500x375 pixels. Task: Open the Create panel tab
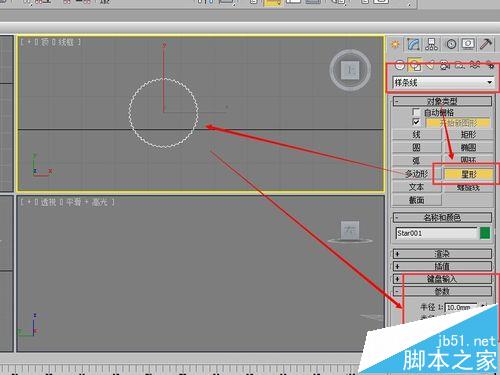396,44
